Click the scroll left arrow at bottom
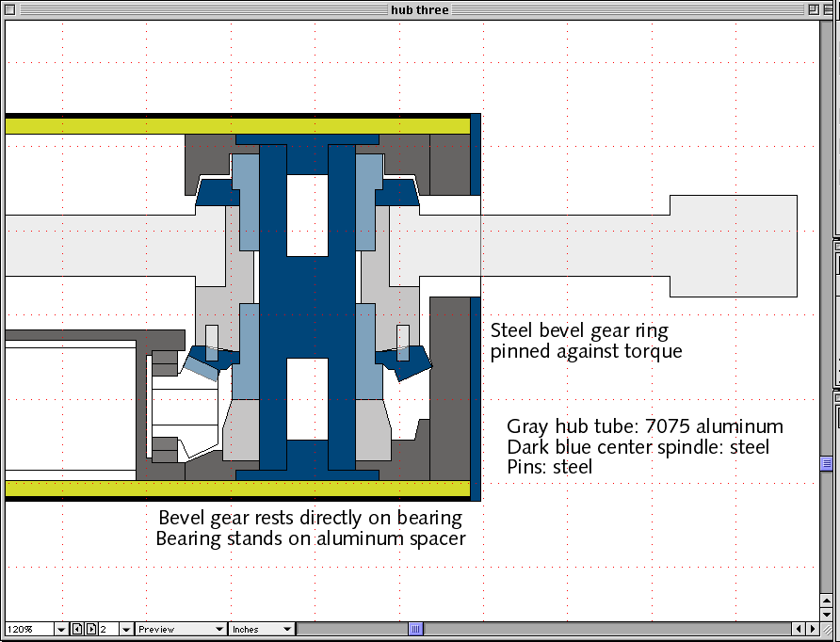Viewport: 840px width, 642px height. (x=800, y=629)
